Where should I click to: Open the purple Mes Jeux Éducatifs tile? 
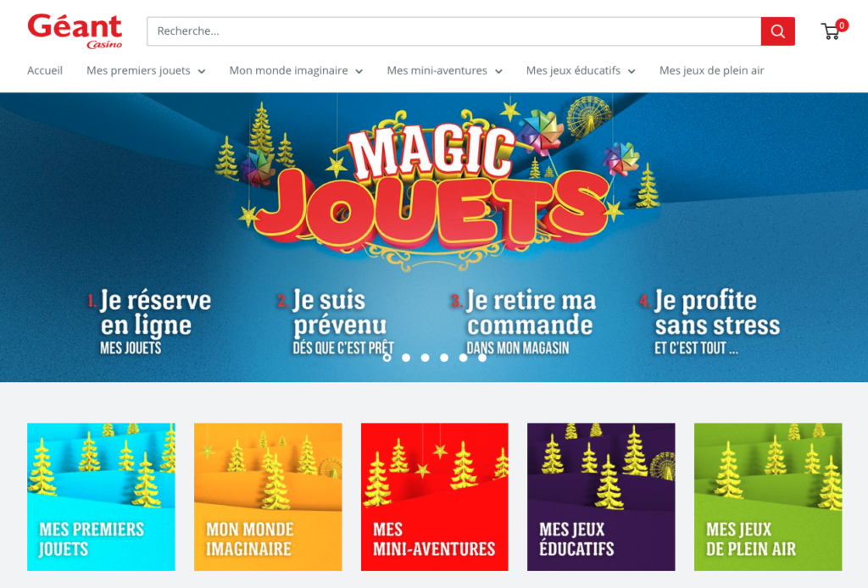(601, 496)
